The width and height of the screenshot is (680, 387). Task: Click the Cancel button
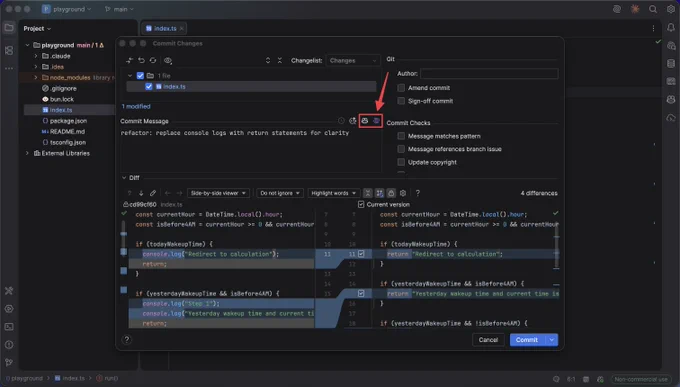(x=488, y=340)
